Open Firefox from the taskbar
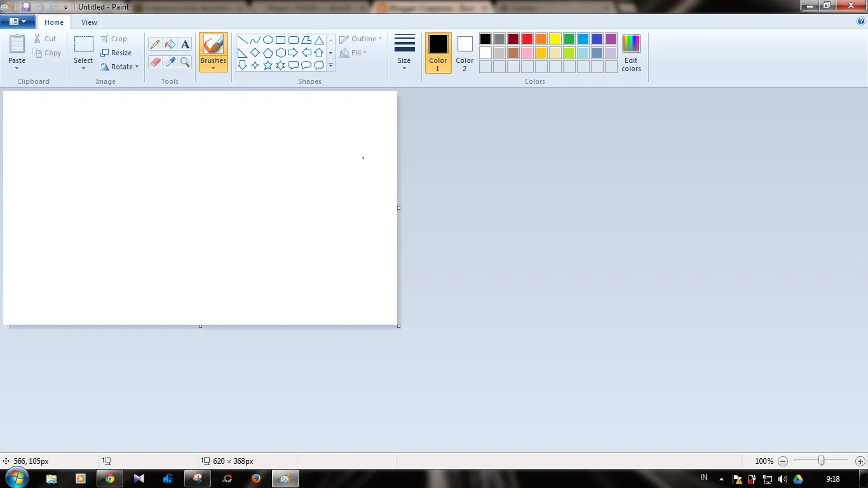 [x=256, y=478]
